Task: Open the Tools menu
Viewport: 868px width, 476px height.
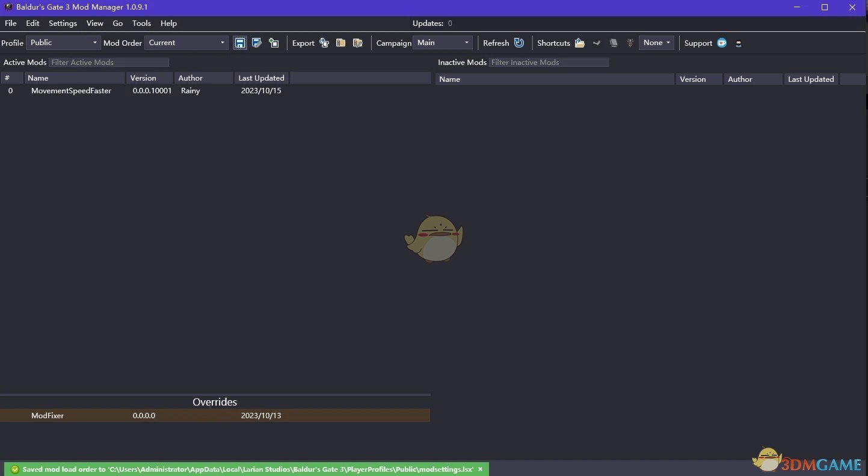Action: click(x=141, y=23)
